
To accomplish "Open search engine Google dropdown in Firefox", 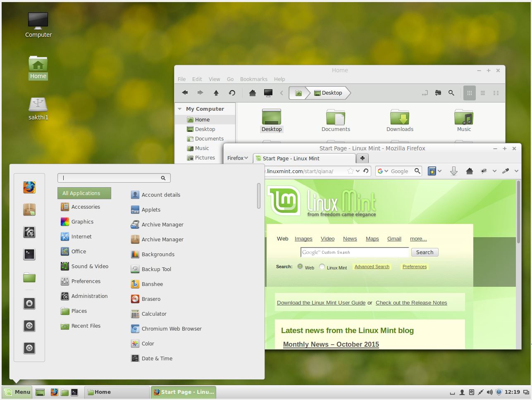I will (383, 171).
